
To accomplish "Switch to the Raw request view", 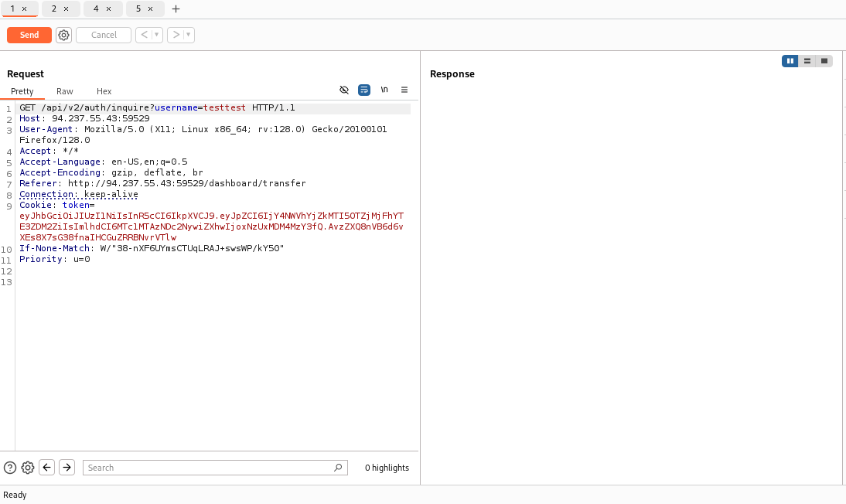I will tap(65, 91).
